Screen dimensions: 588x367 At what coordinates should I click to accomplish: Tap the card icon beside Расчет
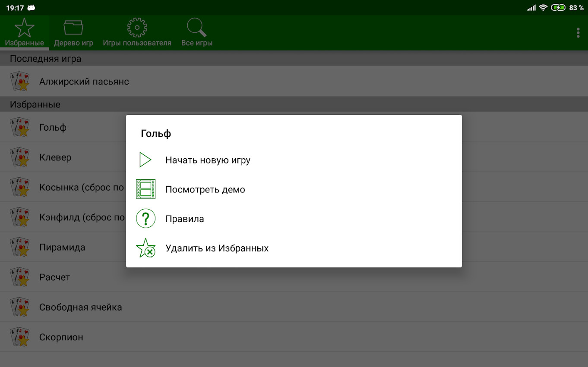coord(20,277)
